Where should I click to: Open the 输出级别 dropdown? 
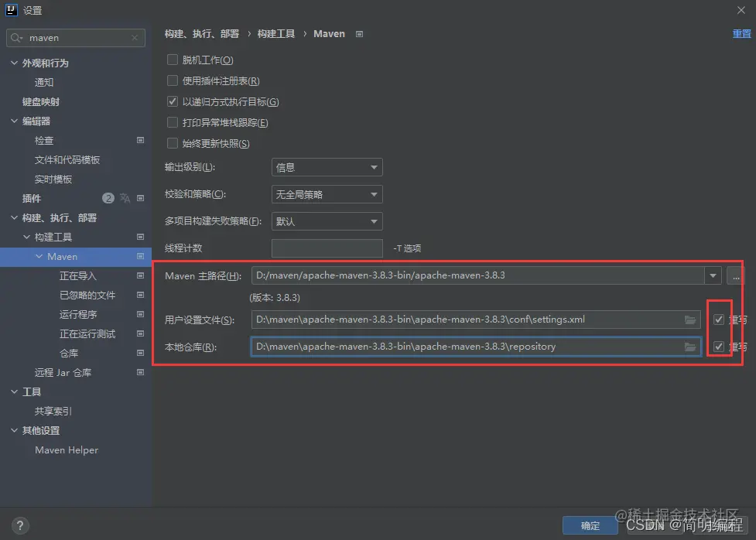327,166
